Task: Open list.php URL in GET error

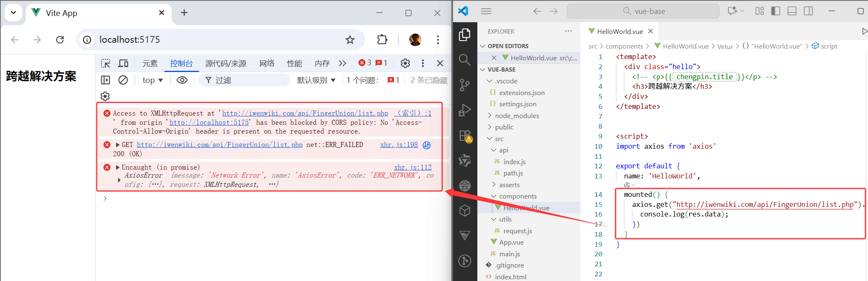Action: tap(220, 145)
